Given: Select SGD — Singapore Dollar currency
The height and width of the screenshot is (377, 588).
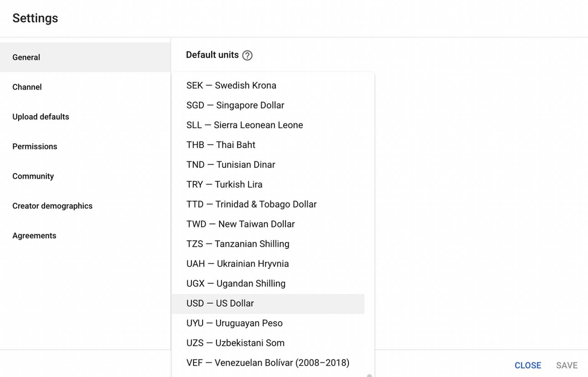Looking at the screenshot, I should pos(235,105).
